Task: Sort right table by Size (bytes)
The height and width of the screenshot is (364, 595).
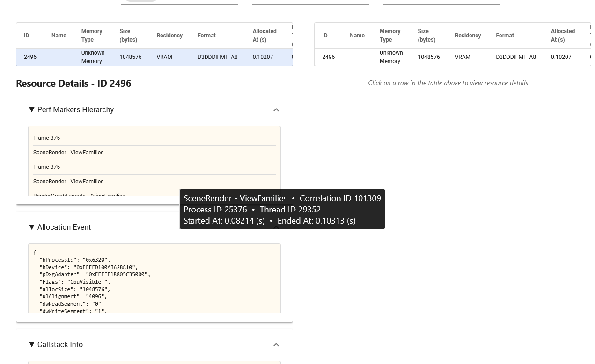Action: pyautogui.click(x=426, y=36)
